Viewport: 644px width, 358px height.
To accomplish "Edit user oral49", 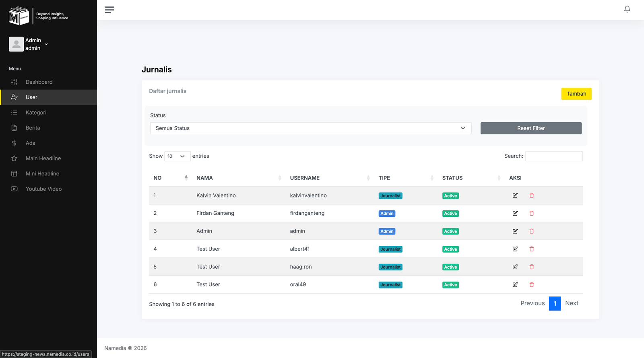I will (x=515, y=285).
